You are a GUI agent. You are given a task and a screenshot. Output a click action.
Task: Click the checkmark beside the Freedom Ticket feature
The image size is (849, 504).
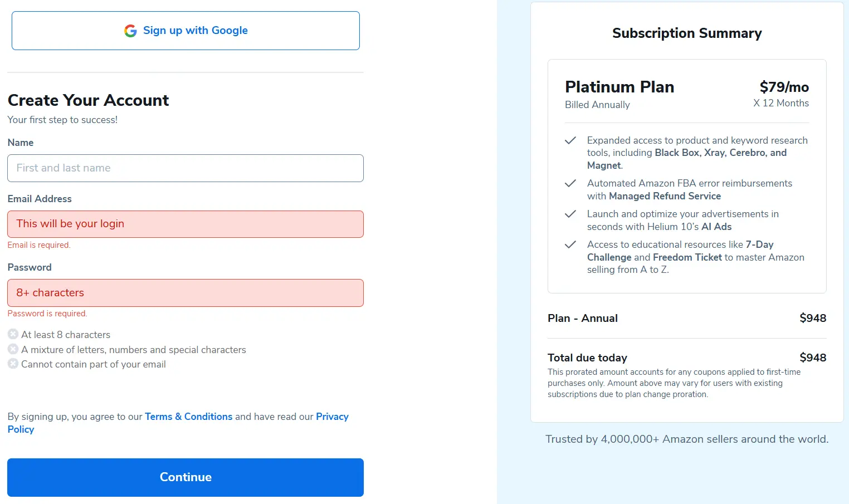point(570,244)
